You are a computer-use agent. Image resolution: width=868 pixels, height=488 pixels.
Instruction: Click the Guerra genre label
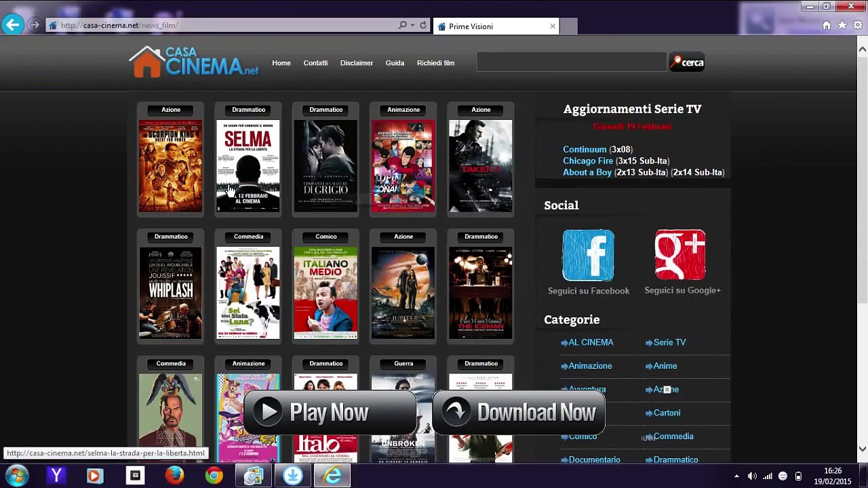pyautogui.click(x=403, y=363)
